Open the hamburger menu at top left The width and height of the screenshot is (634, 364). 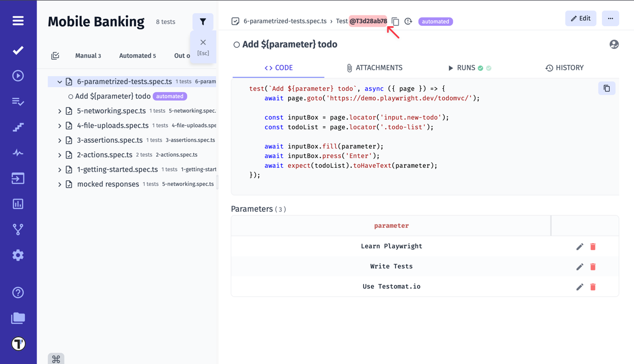coord(18,21)
